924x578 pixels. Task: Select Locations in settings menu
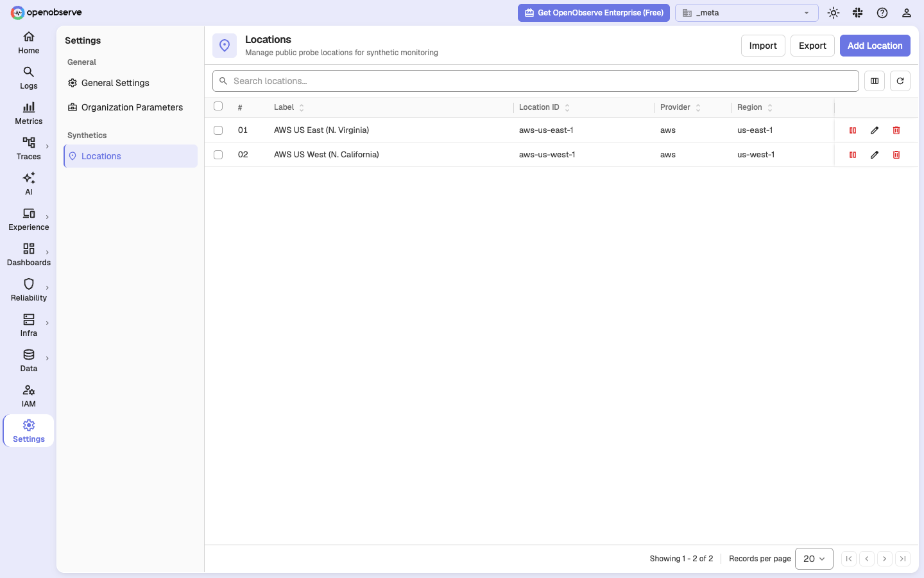pos(130,156)
